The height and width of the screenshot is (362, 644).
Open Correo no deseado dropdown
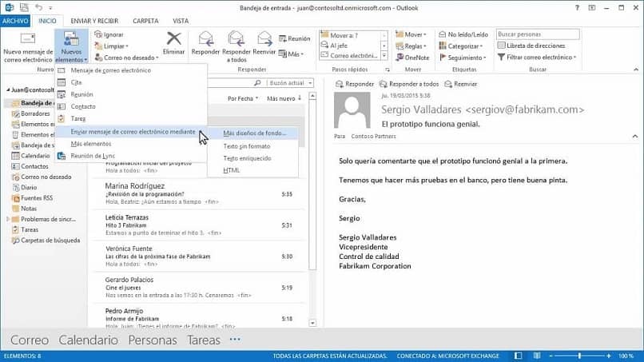pos(126,58)
